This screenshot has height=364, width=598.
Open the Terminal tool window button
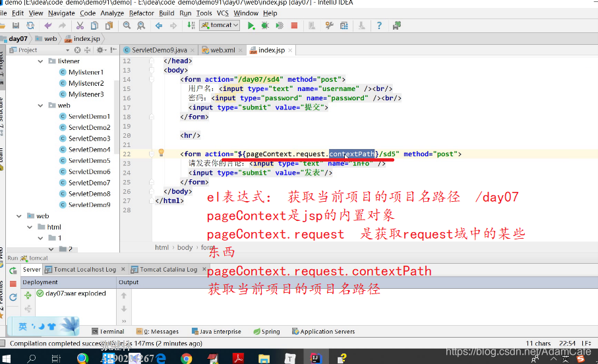pyautogui.click(x=108, y=332)
